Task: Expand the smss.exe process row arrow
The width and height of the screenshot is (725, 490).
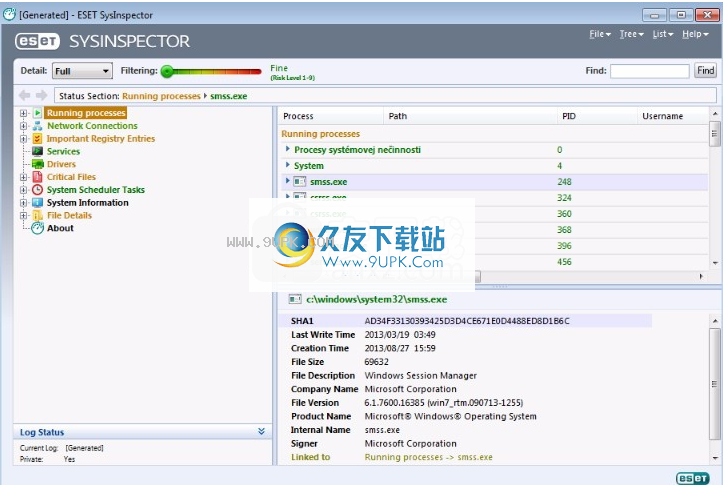Action: (288, 181)
